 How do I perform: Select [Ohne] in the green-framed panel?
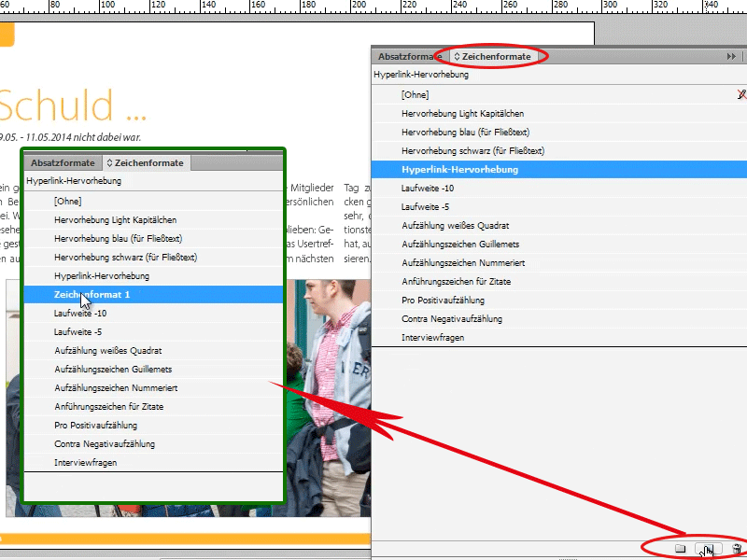click(153, 201)
